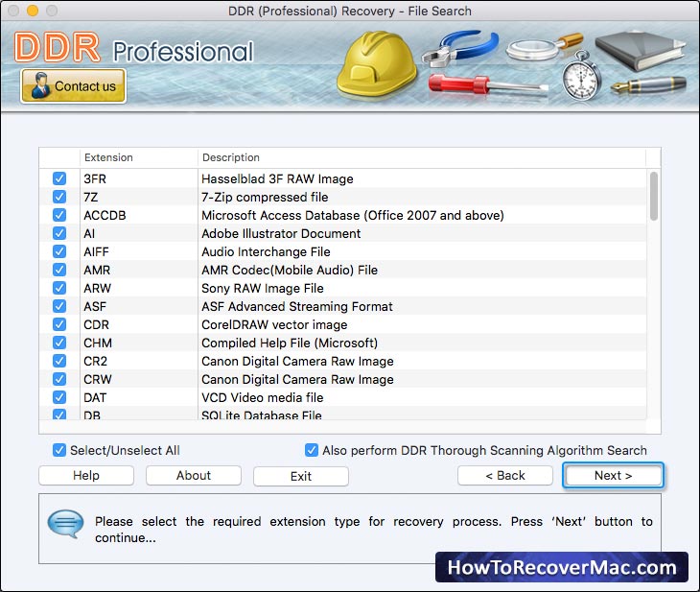Click the About button
The image size is (700, 592).
pos(194,475)
